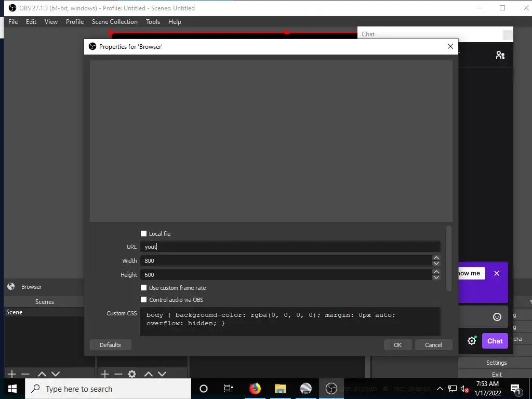Enable Control audio via OBS checkbox
532x399 pixels.
pos(143,300)
